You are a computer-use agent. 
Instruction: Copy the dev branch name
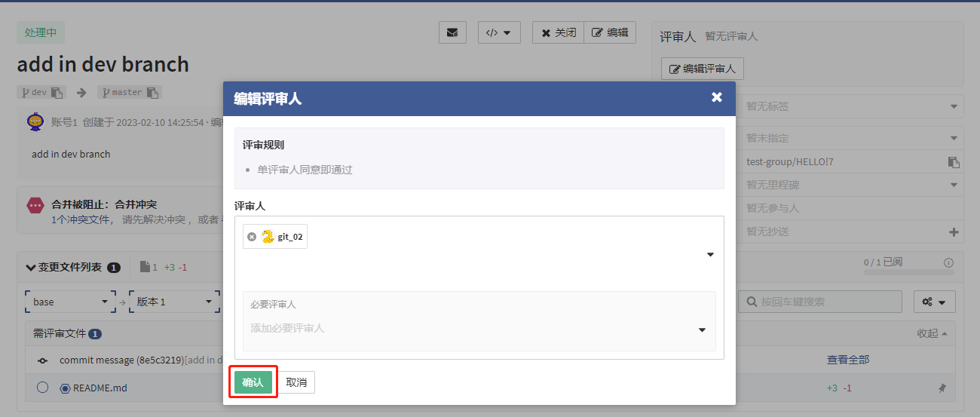[x=58, y=93]
